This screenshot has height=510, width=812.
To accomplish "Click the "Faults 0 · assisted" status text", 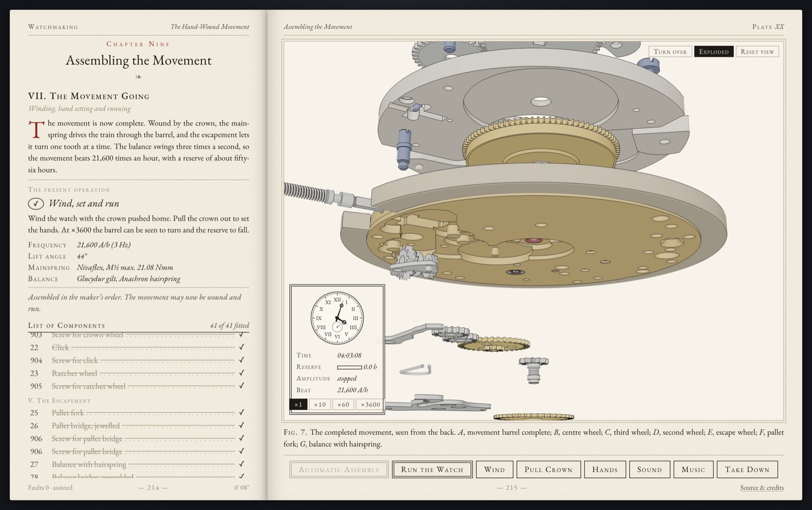I will tap(50, 488).
